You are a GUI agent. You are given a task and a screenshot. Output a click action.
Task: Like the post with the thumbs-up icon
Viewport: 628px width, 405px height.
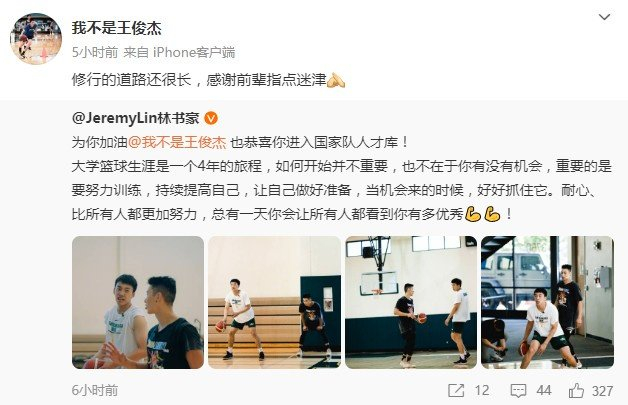[x=576, y=390]
